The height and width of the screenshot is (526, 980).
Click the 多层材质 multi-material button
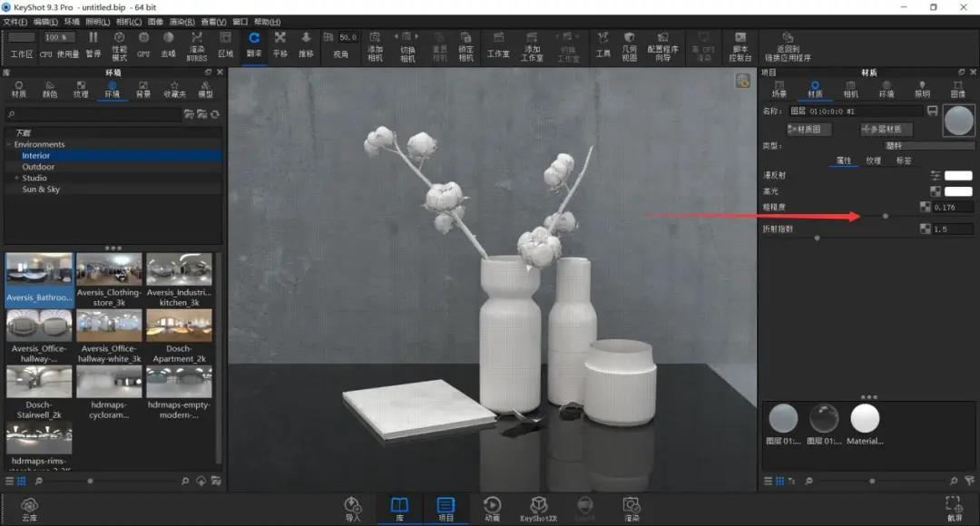pos(886,130)
